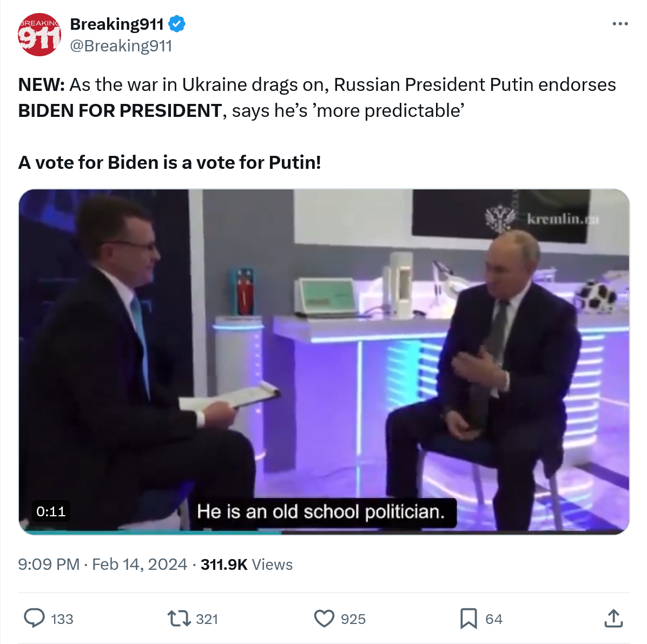Screen dimensions: 647x644
Task: Click the 0:11 video duration badge
Action: point(51,511)
